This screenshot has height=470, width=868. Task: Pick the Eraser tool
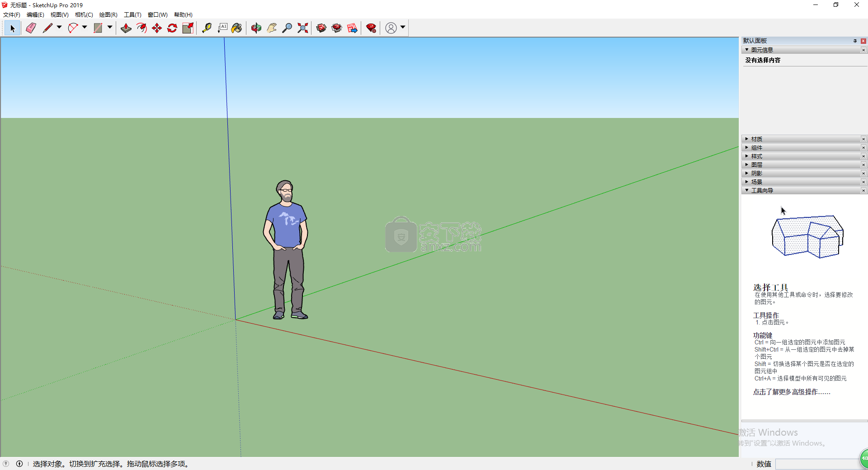pos(31,28)
